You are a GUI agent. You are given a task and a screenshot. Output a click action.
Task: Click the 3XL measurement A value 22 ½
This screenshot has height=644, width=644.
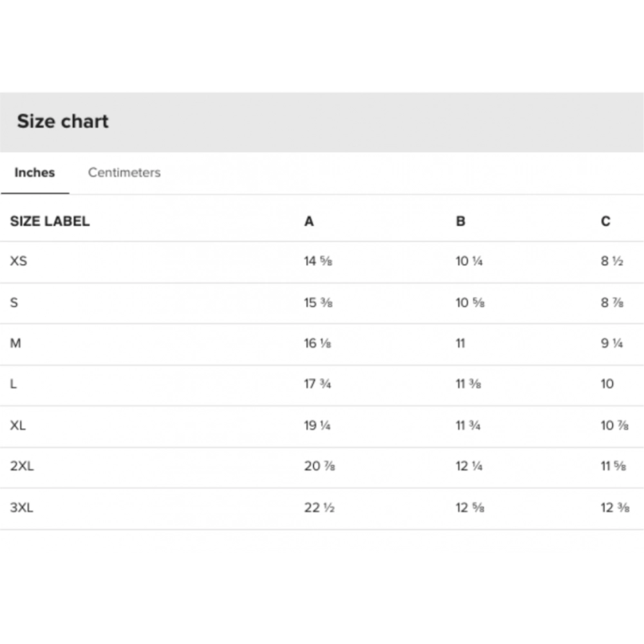pos(319,507)
